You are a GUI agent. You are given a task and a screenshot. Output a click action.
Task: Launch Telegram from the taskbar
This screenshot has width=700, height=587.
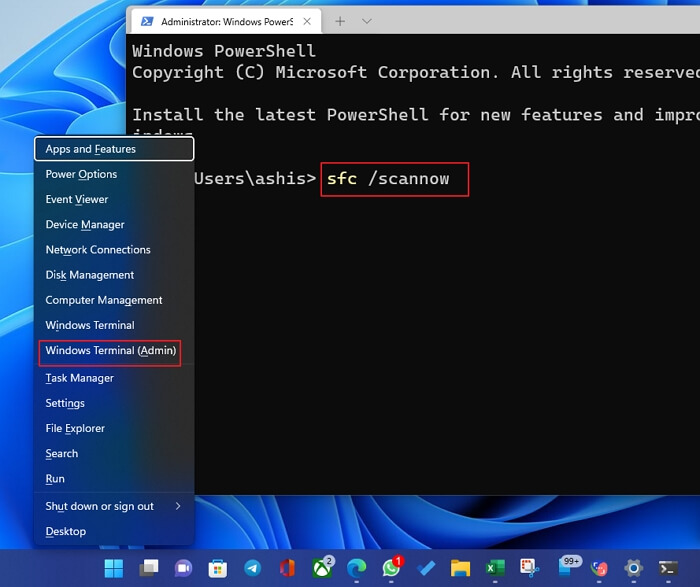pos(252,568)
